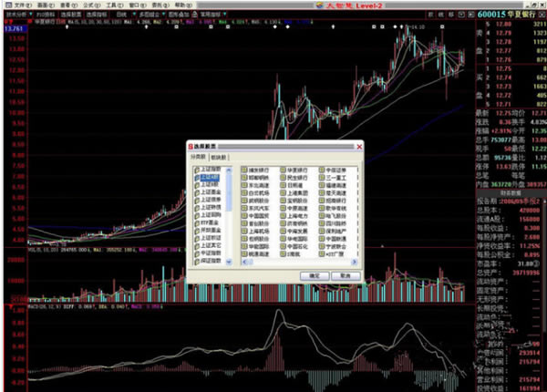Viewport: 547px width, 392px height.
Task: Select 上证指数 category in the tree
Action: [208, 170]
